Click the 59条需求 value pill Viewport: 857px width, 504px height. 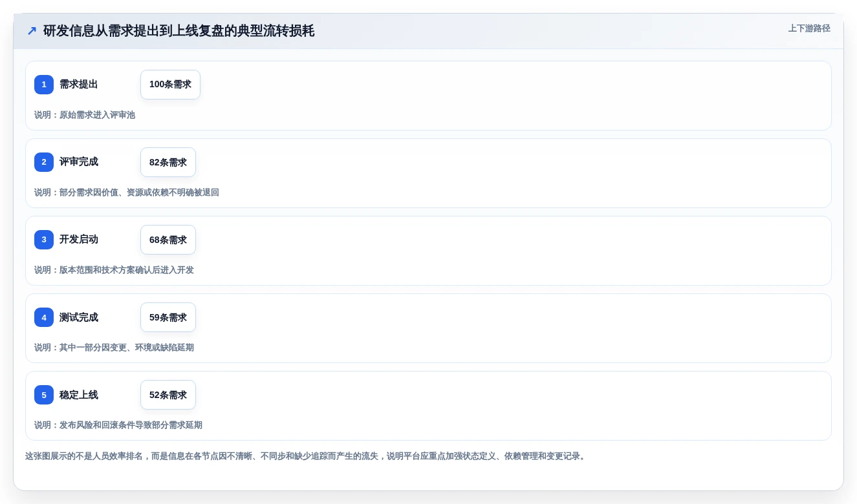pos(168,317)
